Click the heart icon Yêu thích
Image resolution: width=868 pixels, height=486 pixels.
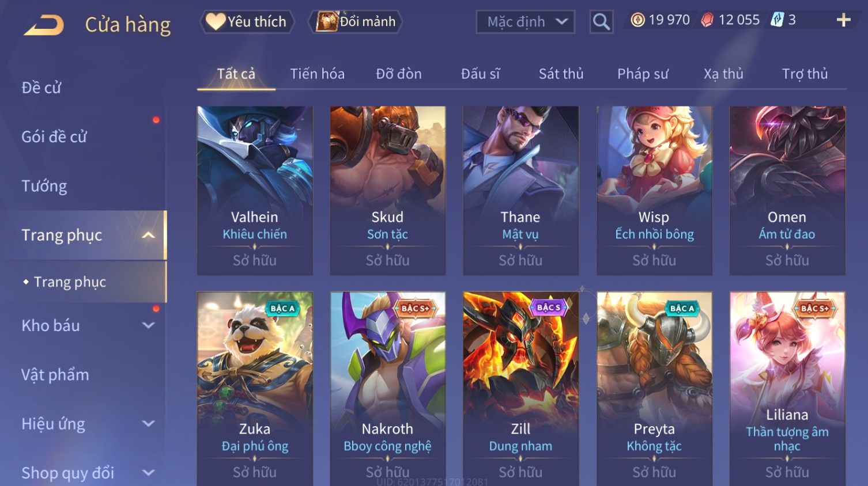click(216, 21)
